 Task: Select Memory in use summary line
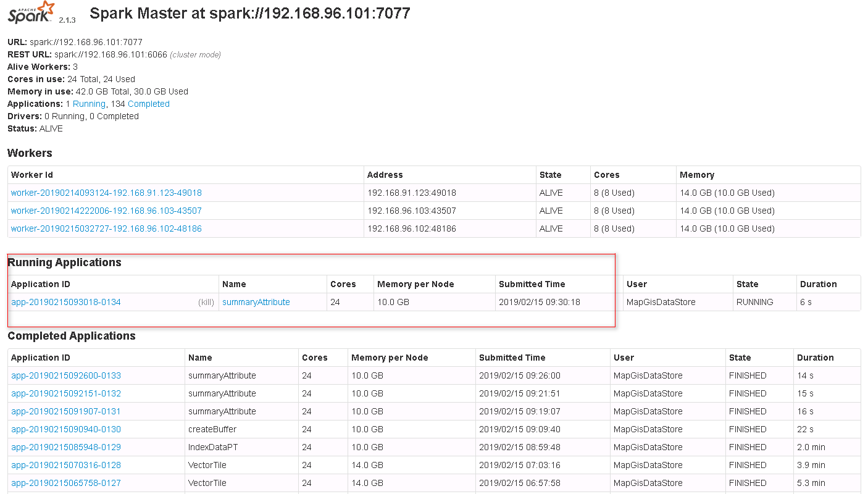pos(98,91)
